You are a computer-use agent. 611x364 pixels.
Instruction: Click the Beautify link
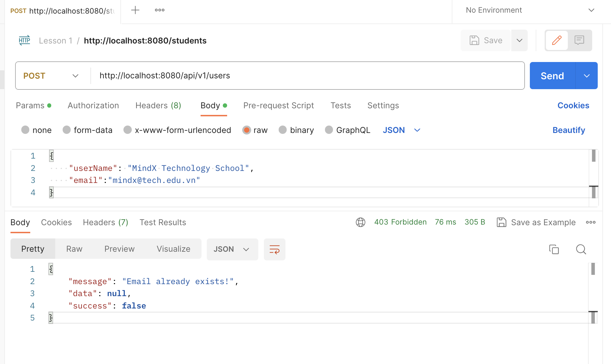point(568,130)
